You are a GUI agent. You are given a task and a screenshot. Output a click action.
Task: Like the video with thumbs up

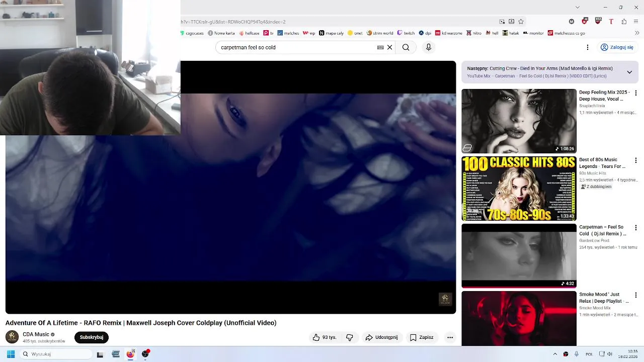(325, 337)
